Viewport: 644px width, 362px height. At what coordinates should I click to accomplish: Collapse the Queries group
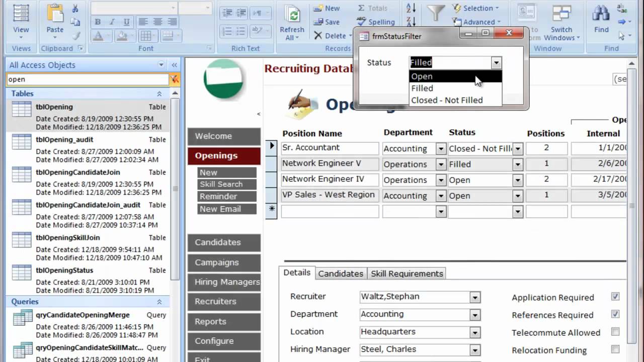coord(159,302)
